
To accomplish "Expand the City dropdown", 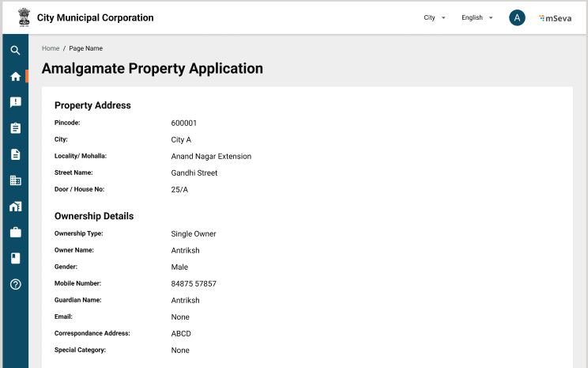I will click(x=435, y=17).
